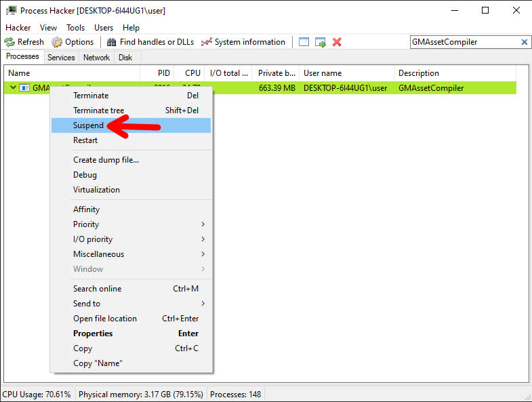The height and width of the screenshot is (402, 532).
Task: Open the Tools menu
Action: tap(75, 28)
